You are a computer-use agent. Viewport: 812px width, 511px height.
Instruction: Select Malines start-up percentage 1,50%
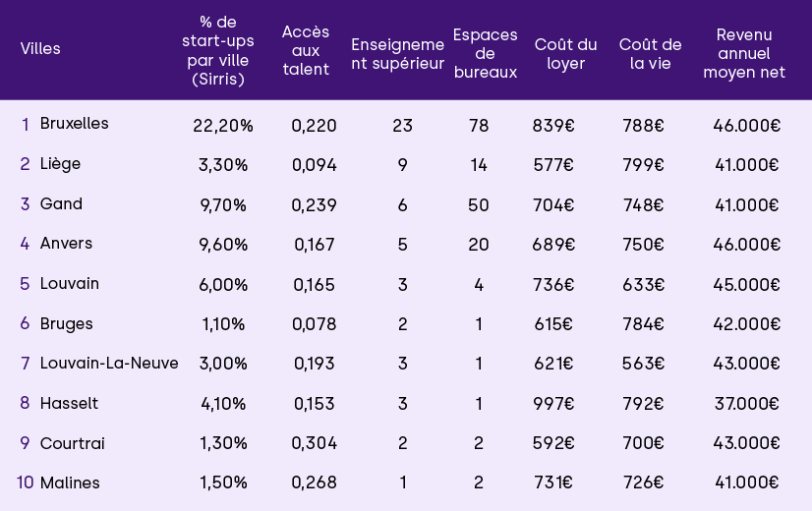[223, 483]
